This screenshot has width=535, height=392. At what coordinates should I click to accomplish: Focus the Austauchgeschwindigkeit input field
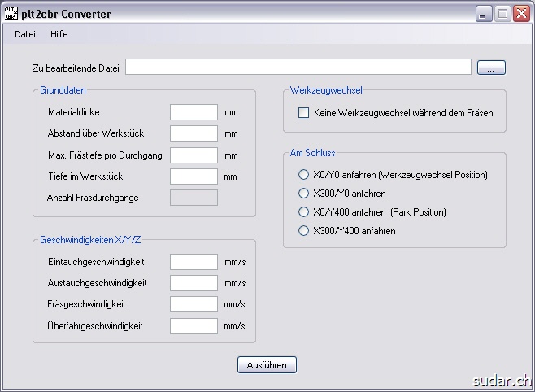[x=194, y=283]
